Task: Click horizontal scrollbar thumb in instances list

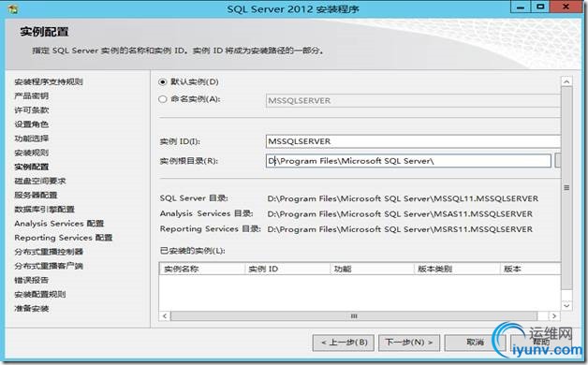Action: point(354,316)
